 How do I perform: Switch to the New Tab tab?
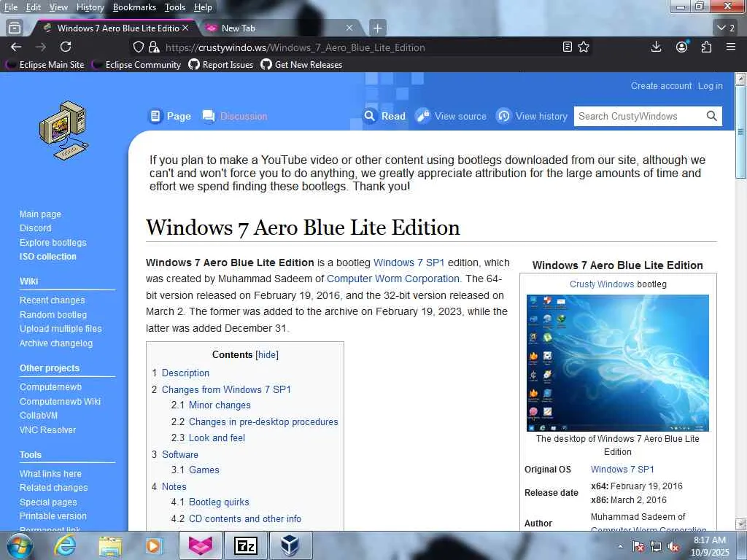(280, 28)
